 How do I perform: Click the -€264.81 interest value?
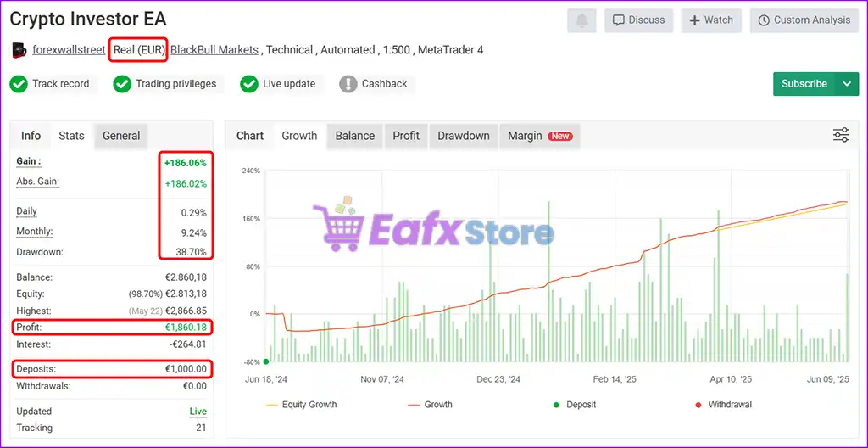pos(187,344)
